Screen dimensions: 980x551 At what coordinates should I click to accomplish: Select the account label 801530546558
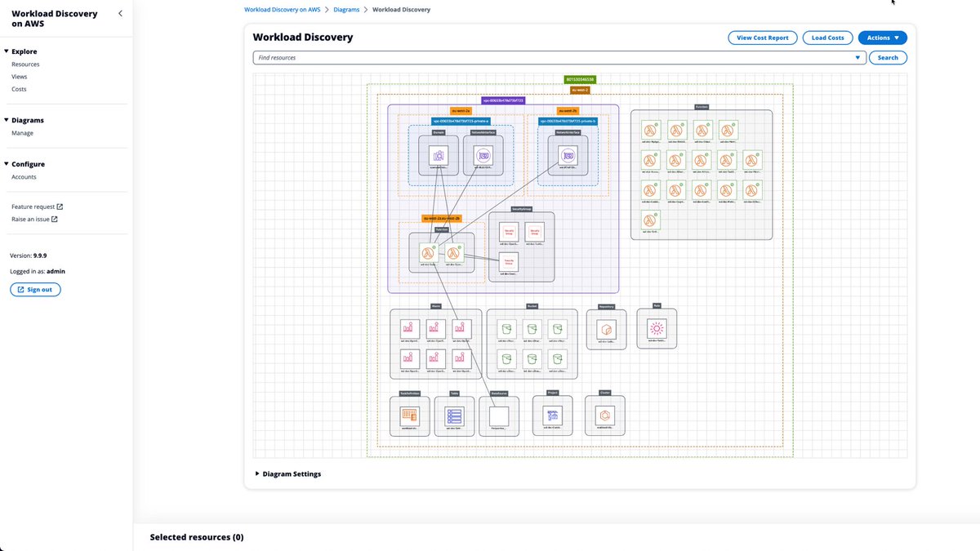coord(581,79)
